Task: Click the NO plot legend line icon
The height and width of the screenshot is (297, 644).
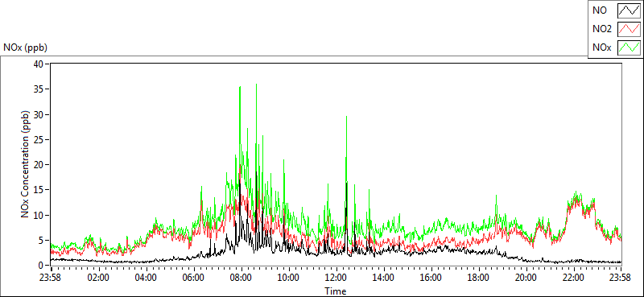Action: (x=630, y=11)
